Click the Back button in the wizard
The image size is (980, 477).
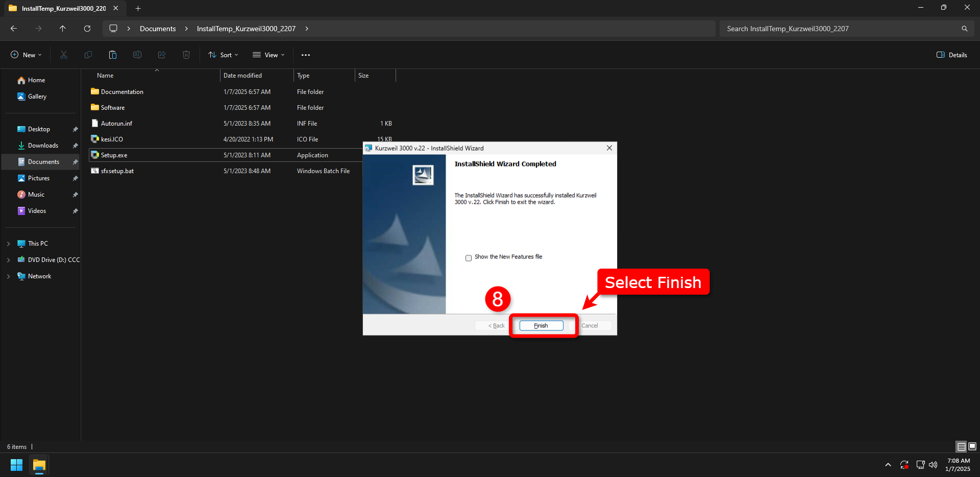pos(496,325)
